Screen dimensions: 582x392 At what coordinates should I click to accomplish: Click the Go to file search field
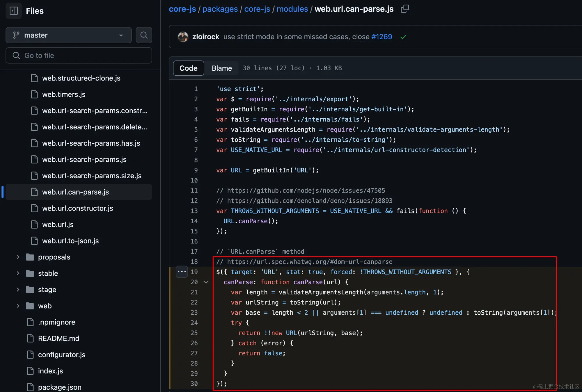(x=79, y=55)
